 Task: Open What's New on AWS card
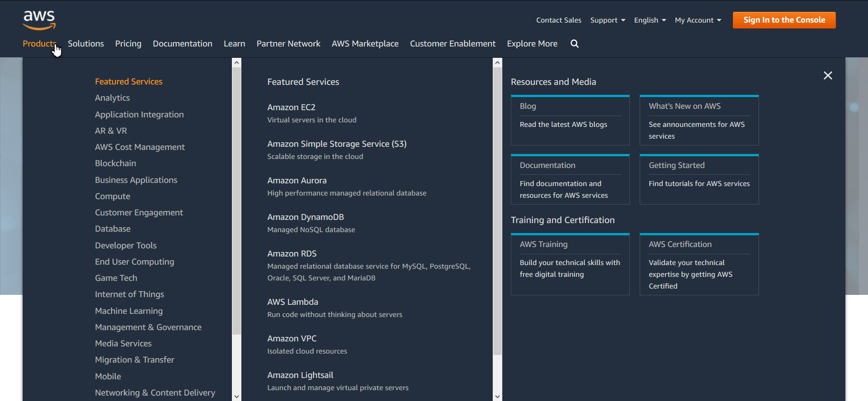click(x=699, y=120)
